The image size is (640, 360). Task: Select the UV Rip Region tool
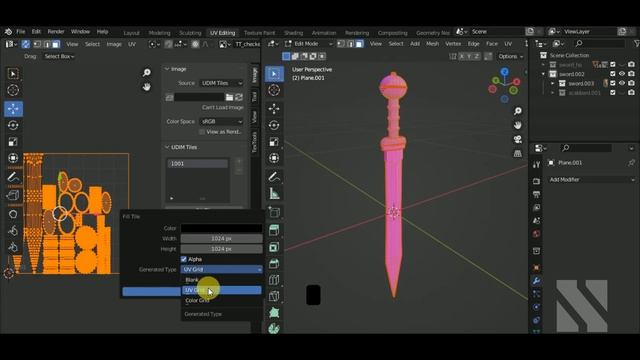[13, 196]
